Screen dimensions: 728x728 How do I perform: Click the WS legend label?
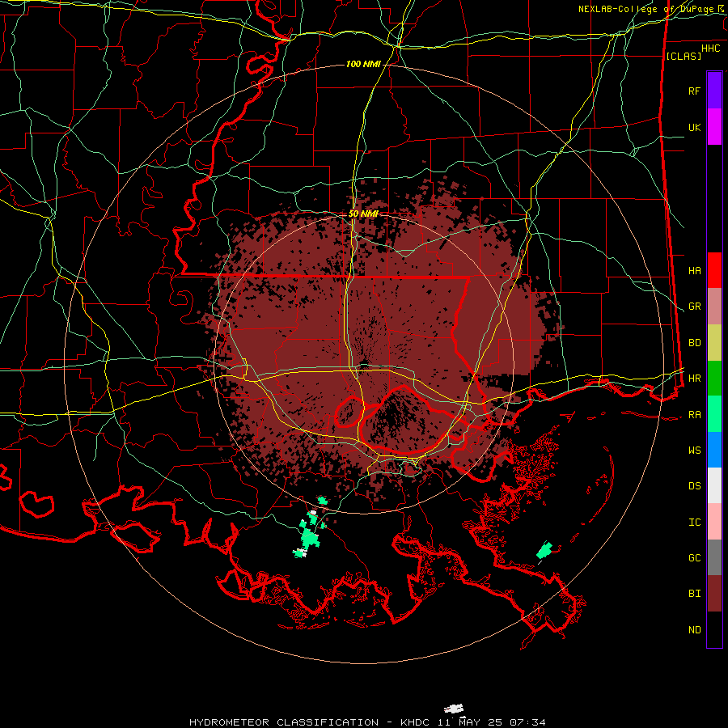(694, 450)
